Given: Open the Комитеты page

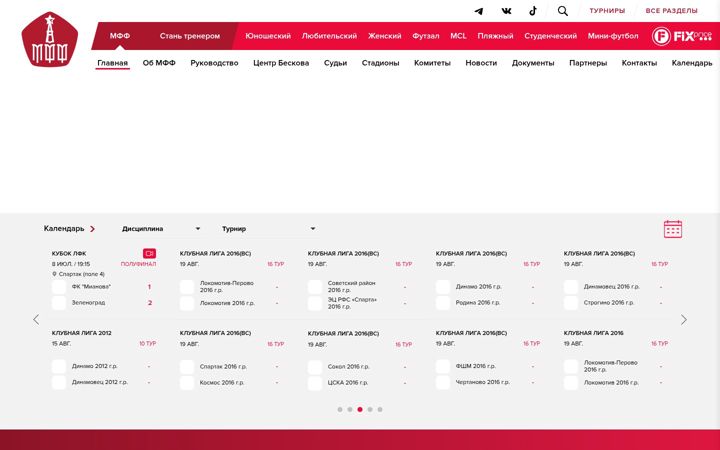Looking at the screenshot, I should (x=432, y=63).
